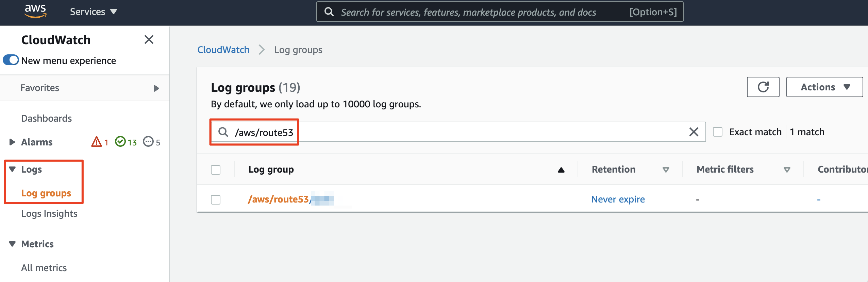
Task: Go to the CloudWatch breadcrumb link
Action: coord(223,50)
